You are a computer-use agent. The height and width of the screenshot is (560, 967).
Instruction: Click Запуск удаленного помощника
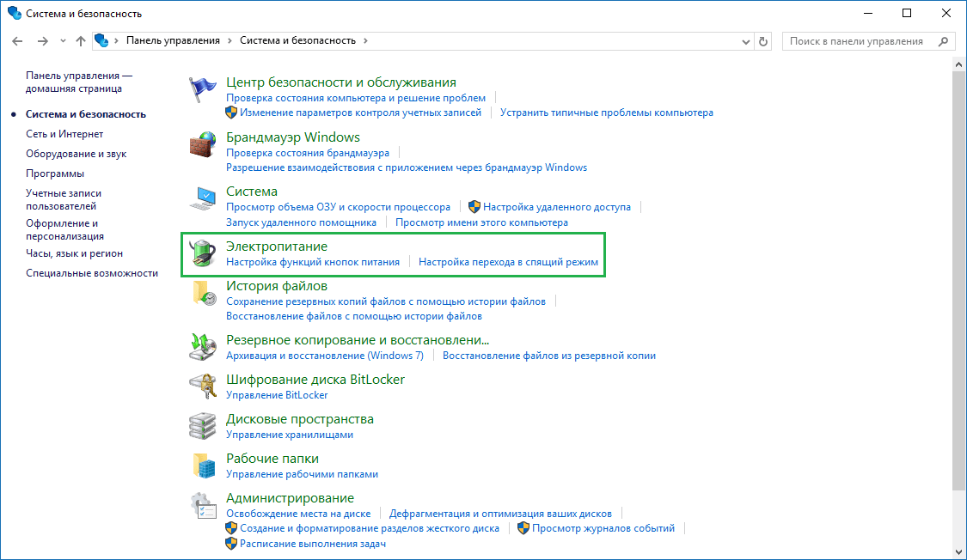(x=301, y=222)
